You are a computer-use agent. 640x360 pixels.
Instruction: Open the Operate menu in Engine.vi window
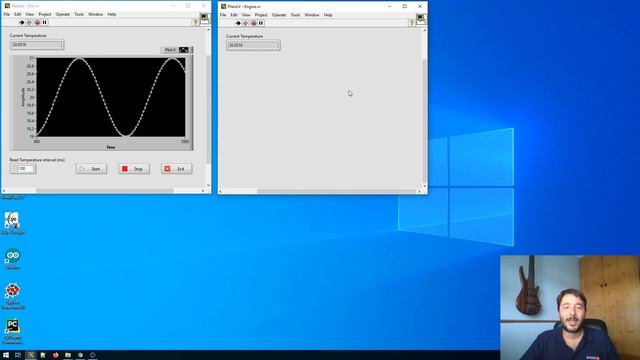click(279, 15)
